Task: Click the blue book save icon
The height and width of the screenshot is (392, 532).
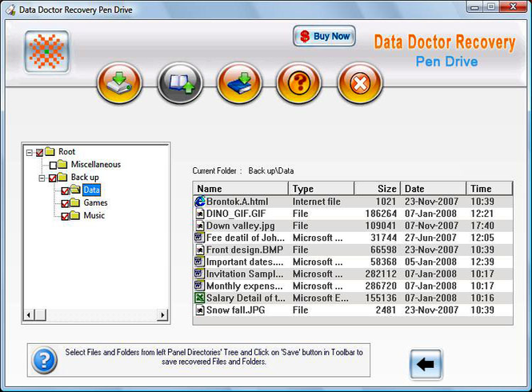Action: click(240, 83)
